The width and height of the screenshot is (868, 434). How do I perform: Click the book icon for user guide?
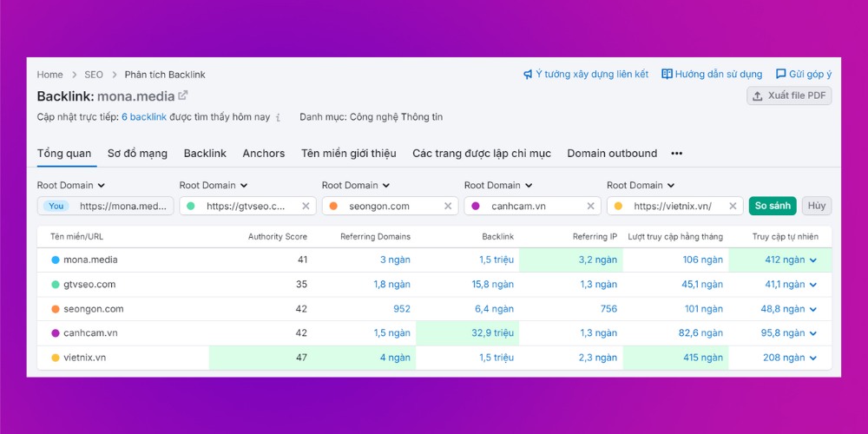(667, 74)
